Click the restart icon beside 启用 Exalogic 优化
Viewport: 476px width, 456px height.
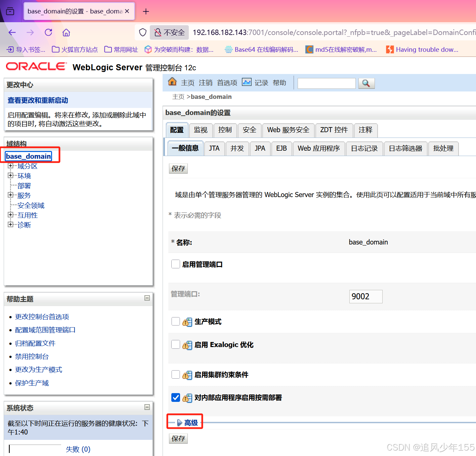click(187, 345)
